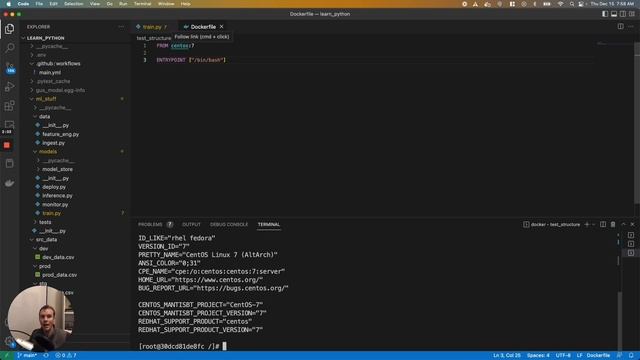The image size is (640, 360).
Task: Toggle primary side bar layout button
Action: tap(605, 14)
